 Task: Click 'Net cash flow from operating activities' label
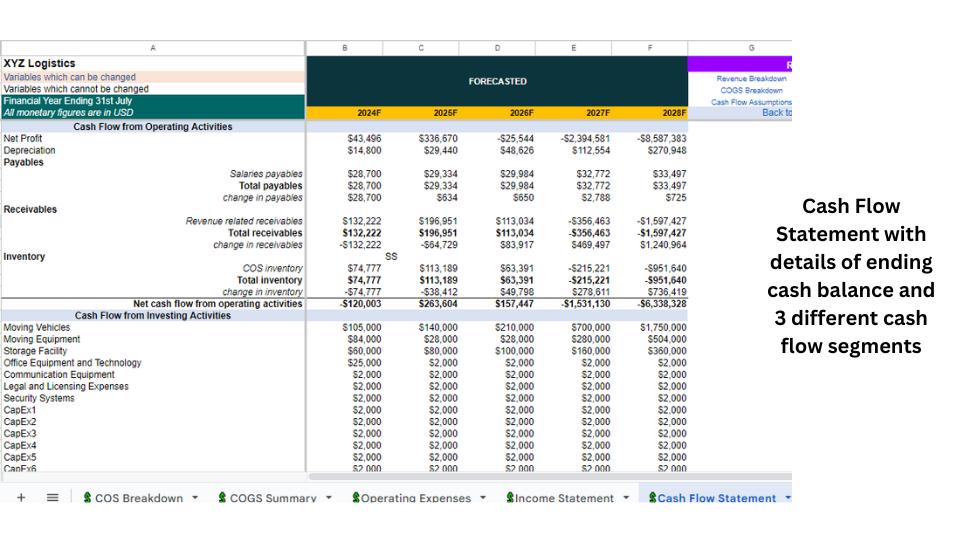point(218,304)
